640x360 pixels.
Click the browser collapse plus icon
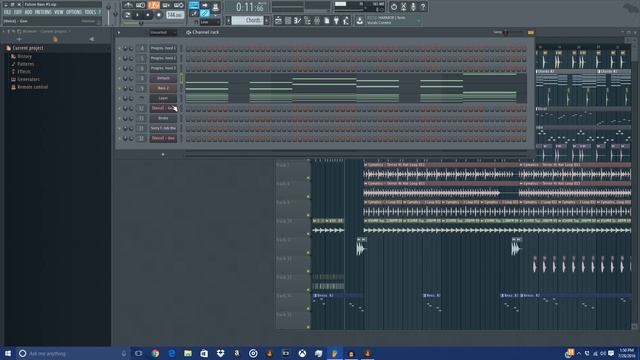pyautogui.click(x=19, y=39)
